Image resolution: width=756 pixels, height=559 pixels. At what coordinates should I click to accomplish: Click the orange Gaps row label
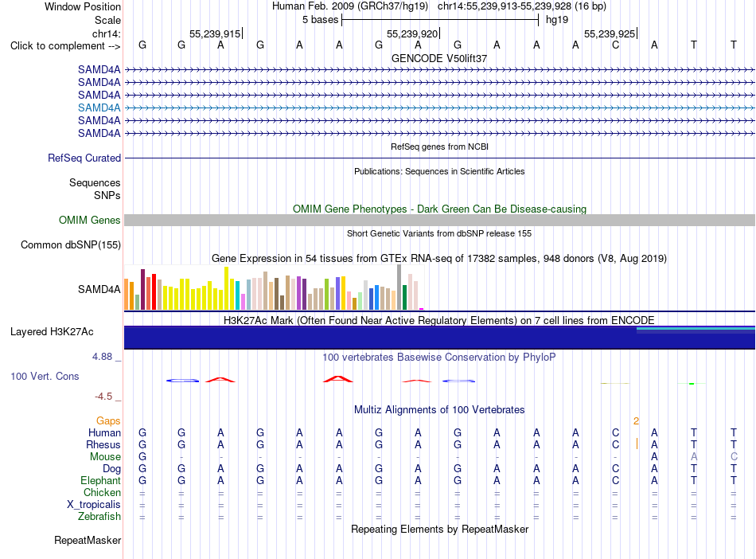pos(108,421)
